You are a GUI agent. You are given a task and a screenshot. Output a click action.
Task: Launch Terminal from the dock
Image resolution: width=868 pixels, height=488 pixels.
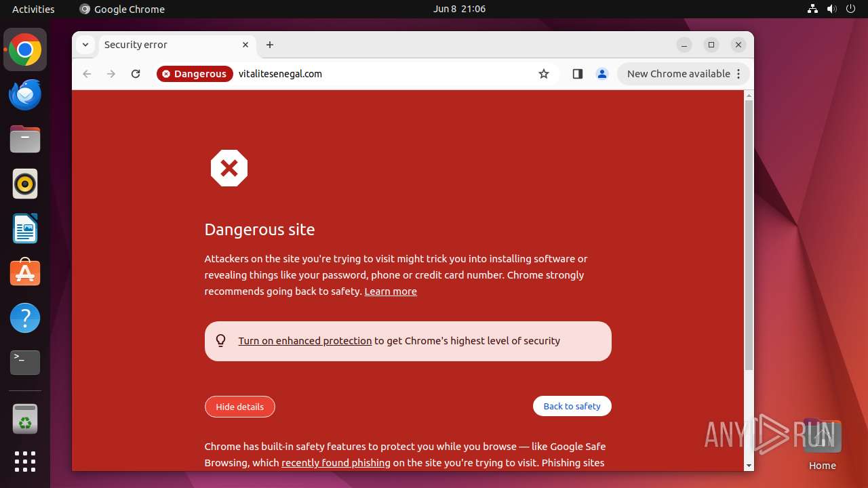(25, 363)
